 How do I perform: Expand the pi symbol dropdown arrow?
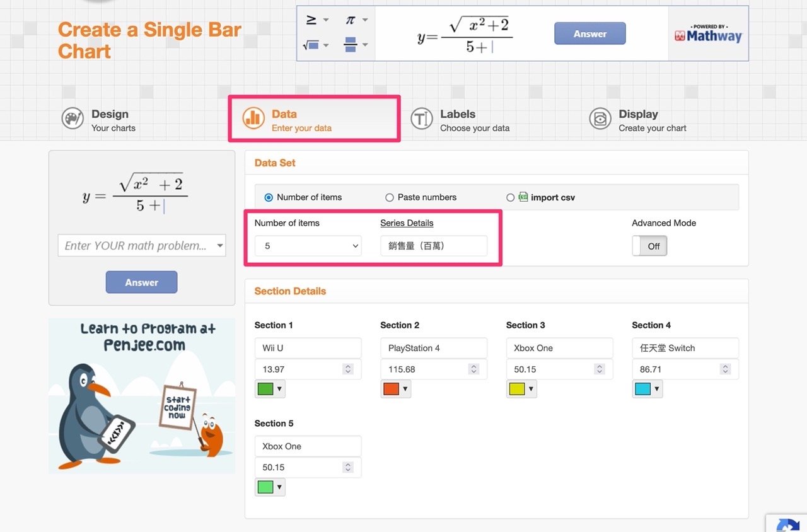pos(365,20)
